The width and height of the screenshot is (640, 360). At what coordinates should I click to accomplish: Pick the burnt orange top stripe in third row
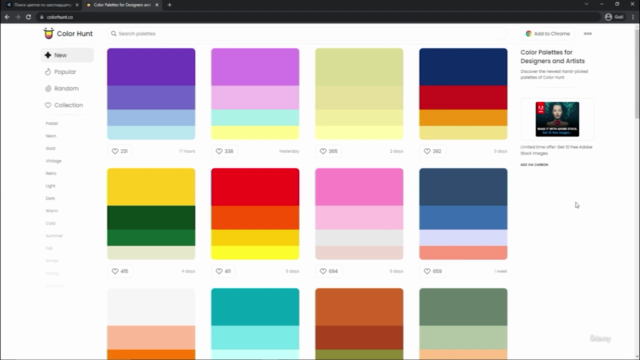pyautogui.click(x=359, y=307)
